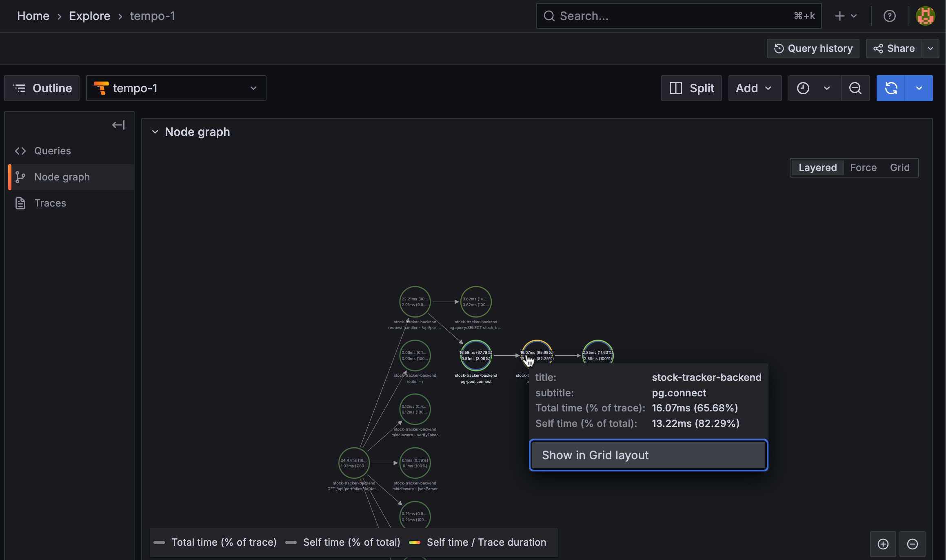Image resolution: width=946 pixels, height=560 pixels.
Task: Go to Home breadcrumb
Action: (33, 16)
